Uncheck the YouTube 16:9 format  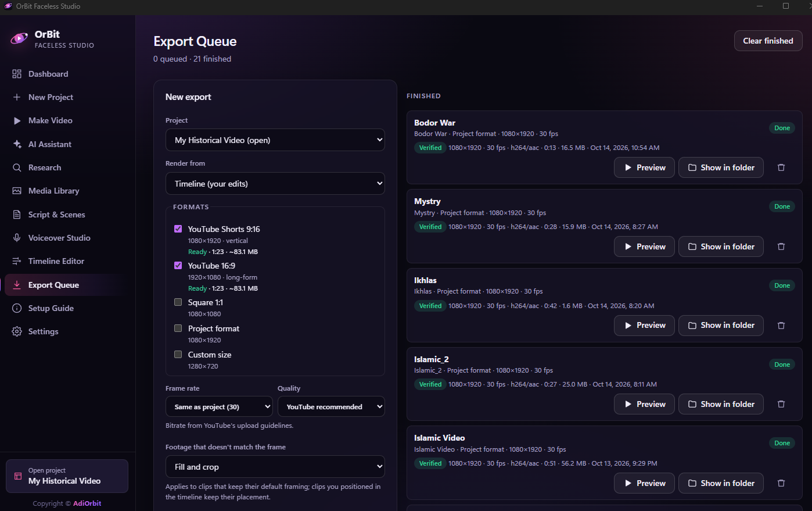(178, 266)
